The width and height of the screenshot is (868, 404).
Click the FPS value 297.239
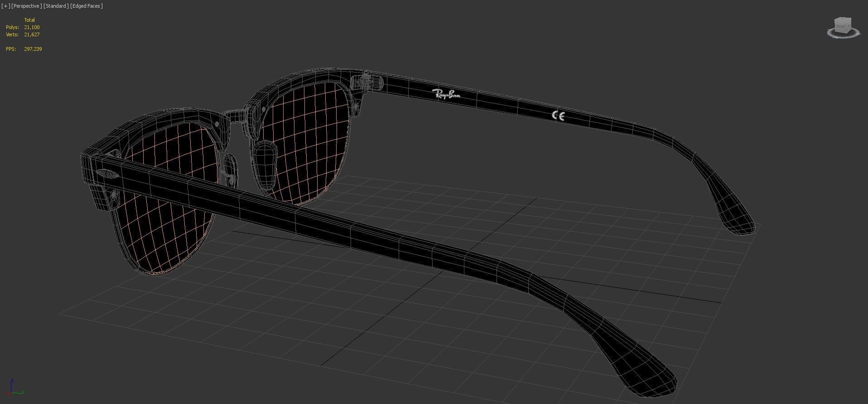[33, 49]
